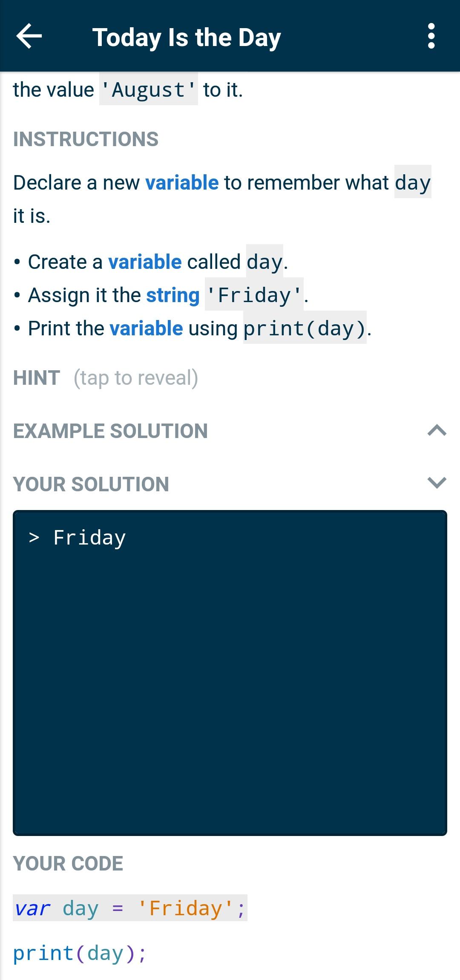
Task: Open 'variable' link in Create bullet
Action: click(x=145, y=262)
